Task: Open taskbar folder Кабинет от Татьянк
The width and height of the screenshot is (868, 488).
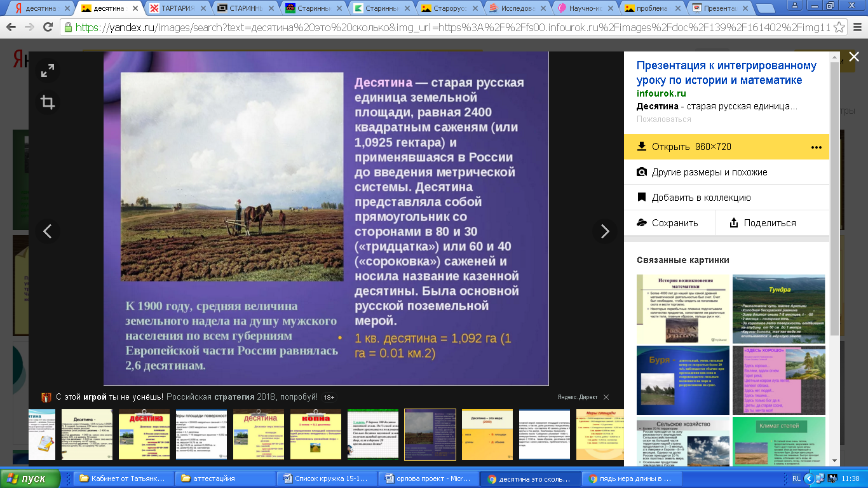Action: tap(124, 478)
